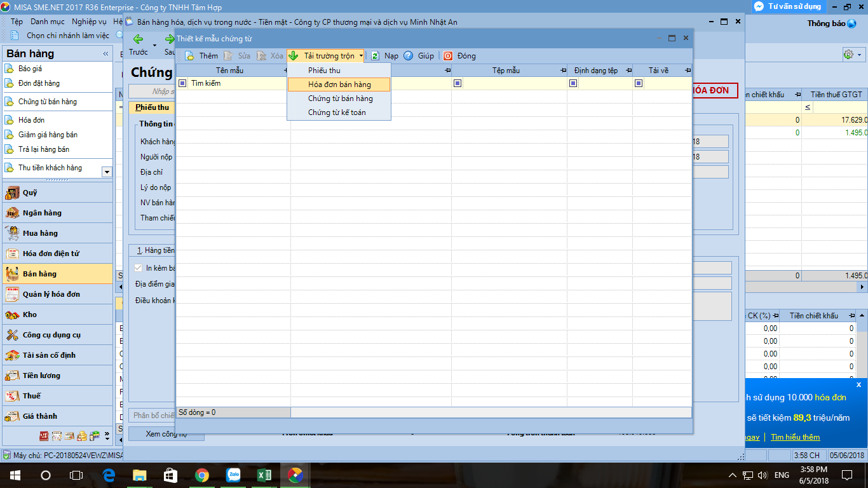Pin the Tệp mẫu column header

tap(563, 71)
